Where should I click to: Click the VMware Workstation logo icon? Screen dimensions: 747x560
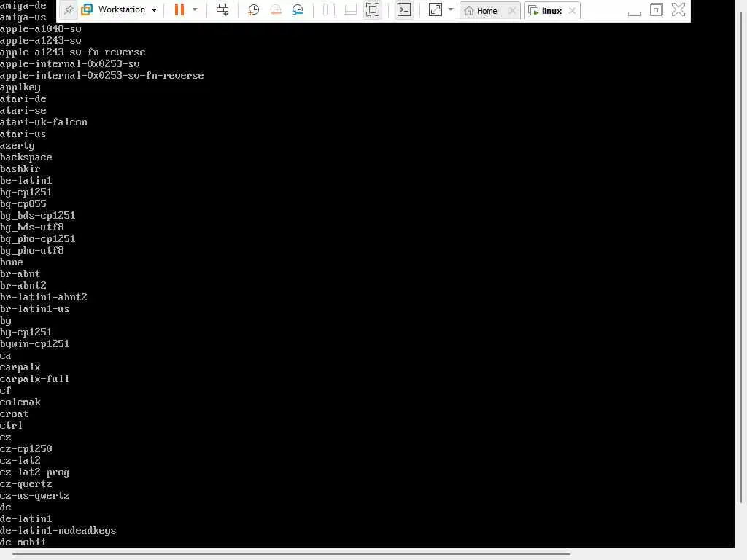tap(87, 9)
